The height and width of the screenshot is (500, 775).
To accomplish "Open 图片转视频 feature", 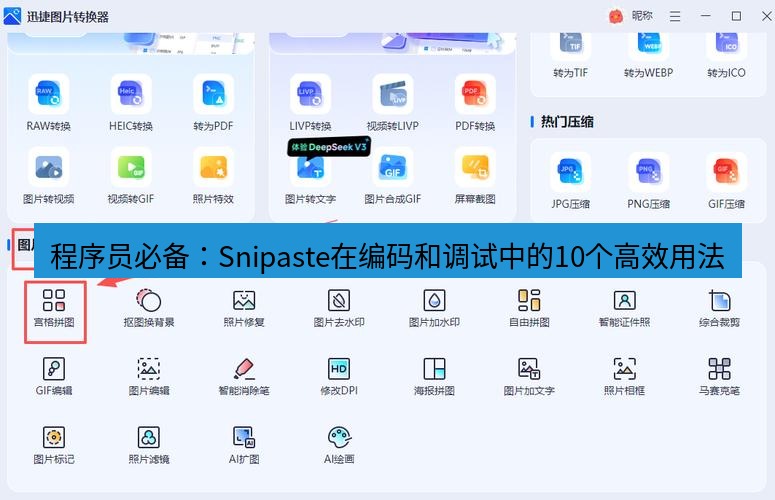I will click(48, 176).
